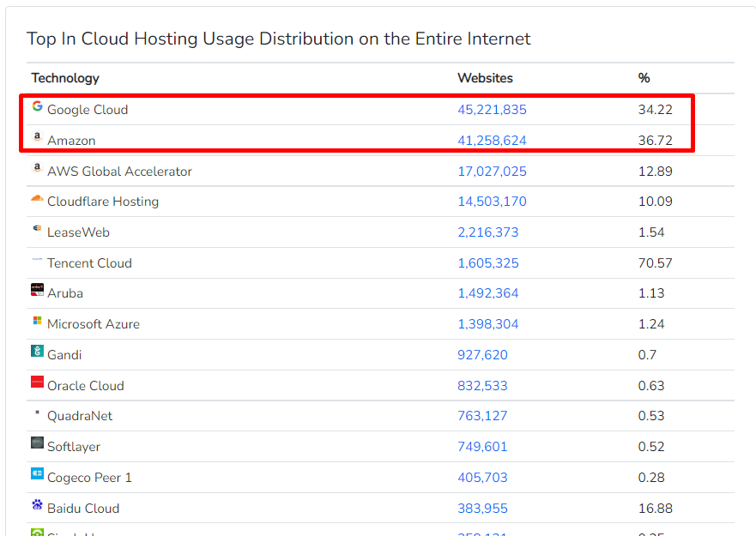The height and width of the screenshot is (536, 756).
Task: Select the AWS Global Accelerator name
Action: [119, 172]
